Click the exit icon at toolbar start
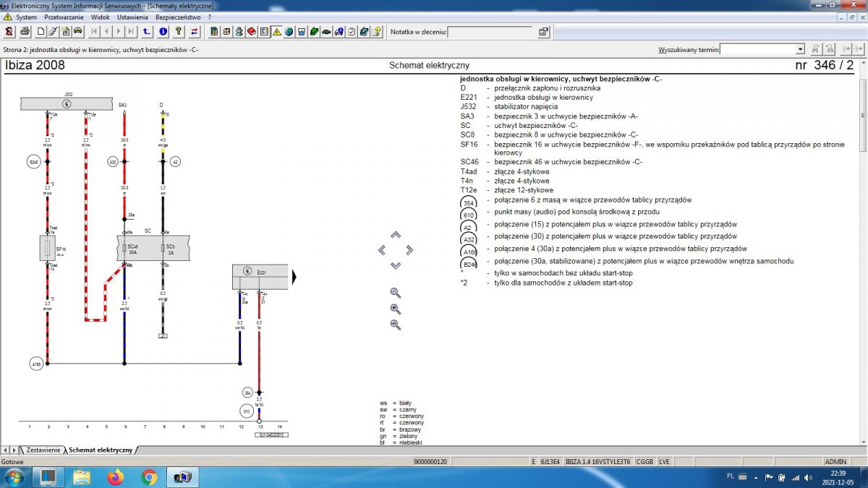Screen dimensions: 868x488 coord(9,31)
